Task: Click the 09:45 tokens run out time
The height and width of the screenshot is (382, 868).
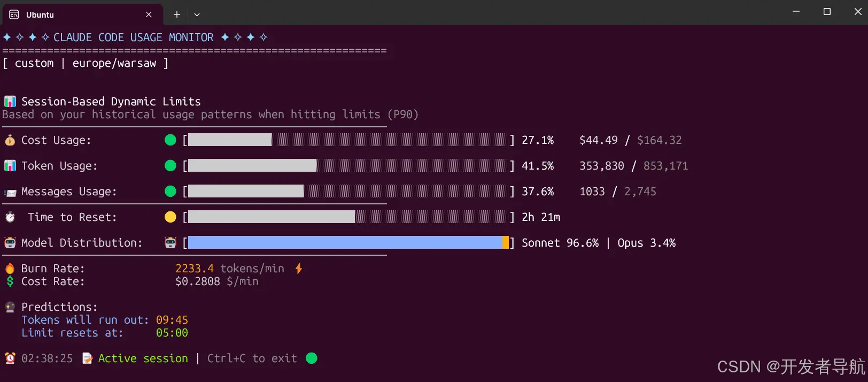Action: click(172, 320)
